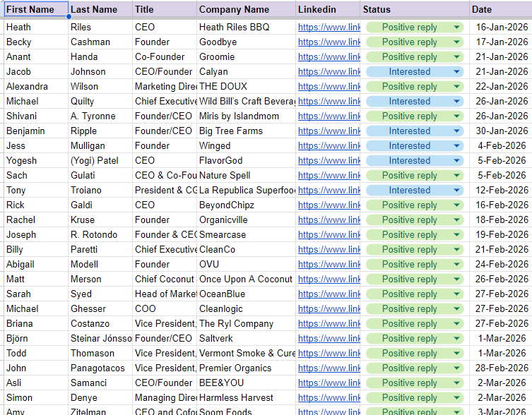Select the Company Name header cell

tap(245, 10)
